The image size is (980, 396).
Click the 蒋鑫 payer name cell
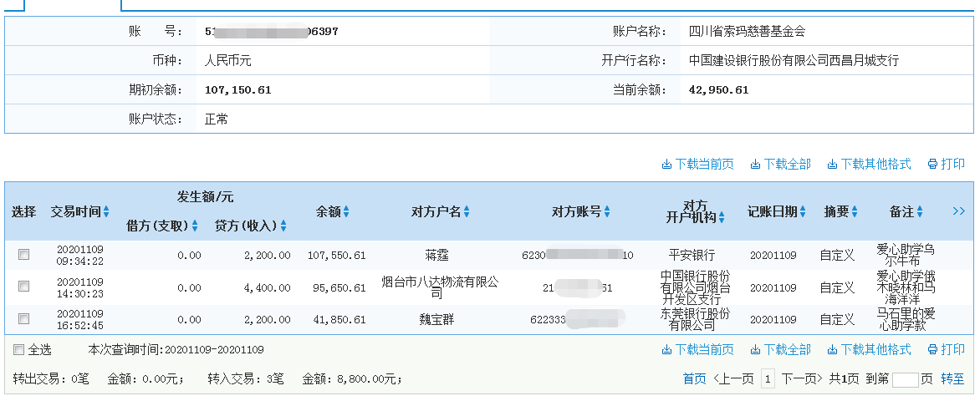click(x=436, y=256)
